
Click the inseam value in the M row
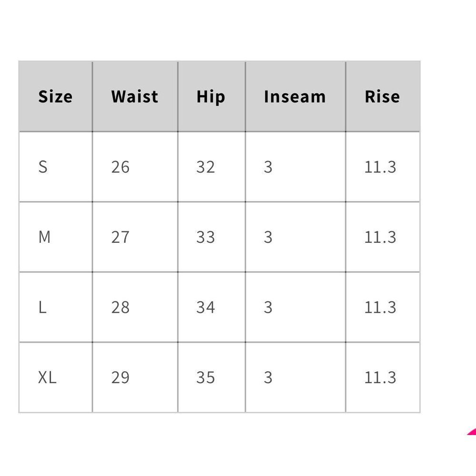pos(268,237)
